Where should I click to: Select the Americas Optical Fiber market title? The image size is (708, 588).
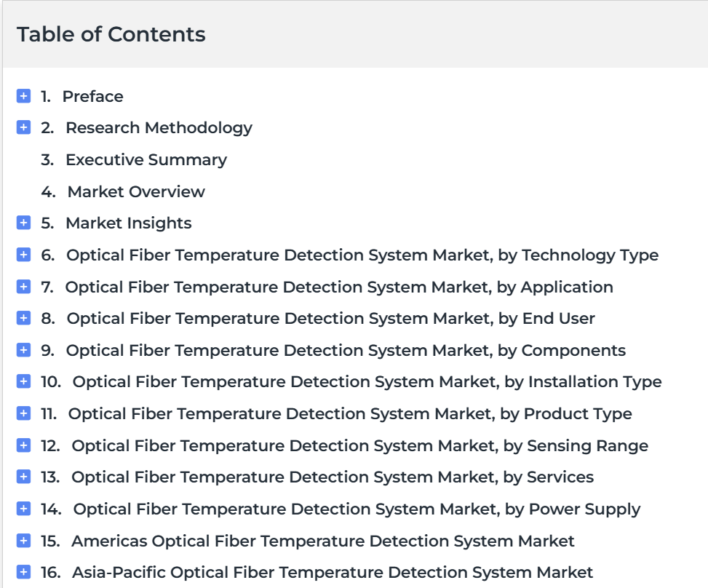[x=323, y=541]
